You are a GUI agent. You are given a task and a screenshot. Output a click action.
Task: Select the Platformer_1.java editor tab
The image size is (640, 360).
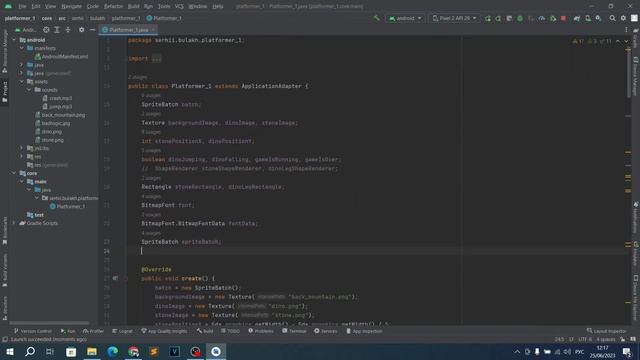coord(128,30)
